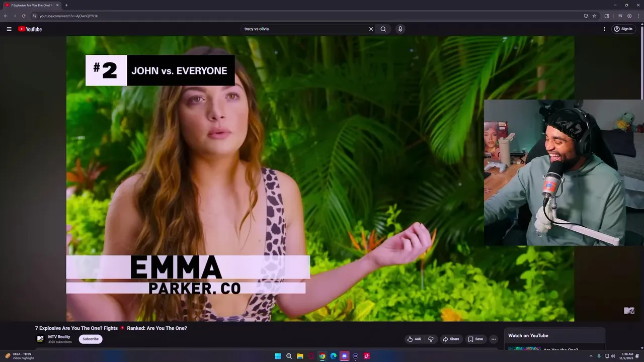644x362 pixels.
Task: Open the notification bell in system tray
Action: (x=637, y=356)
